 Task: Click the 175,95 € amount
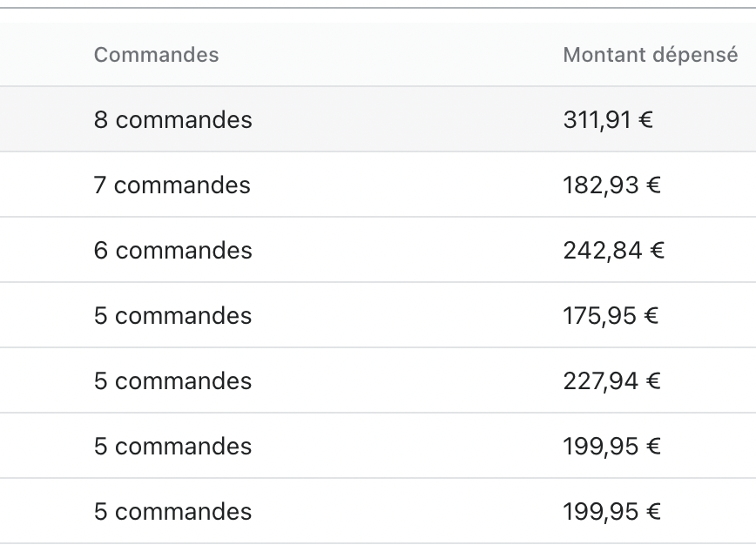tap(611, 316)
